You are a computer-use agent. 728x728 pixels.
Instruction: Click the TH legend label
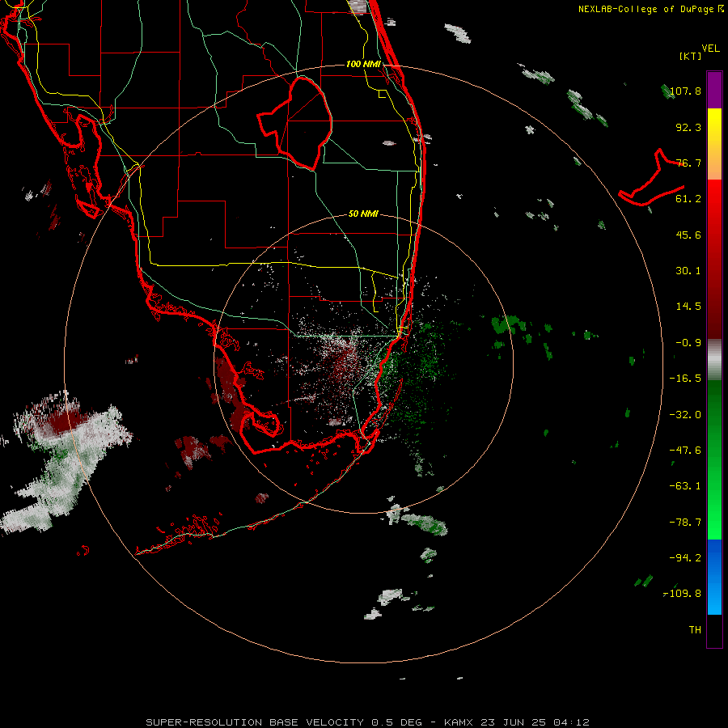[695, 630]
